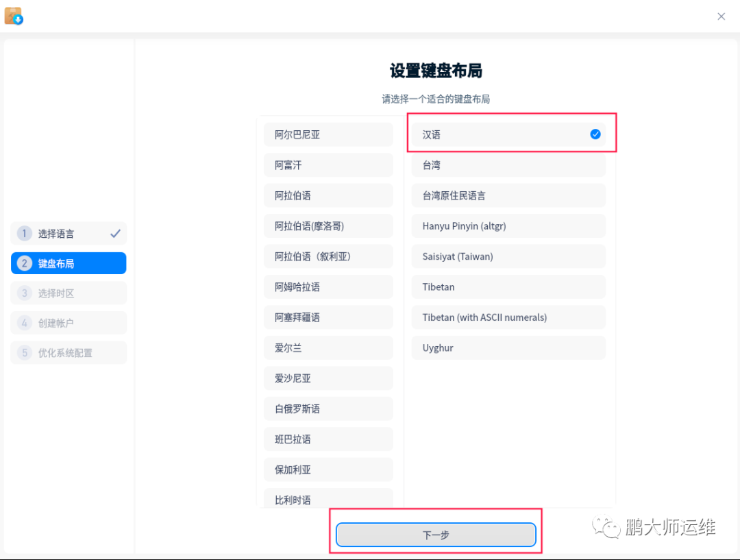Select 白俄罗斯语 layout
Screen dimensions: 740x560
coord(328,409)
